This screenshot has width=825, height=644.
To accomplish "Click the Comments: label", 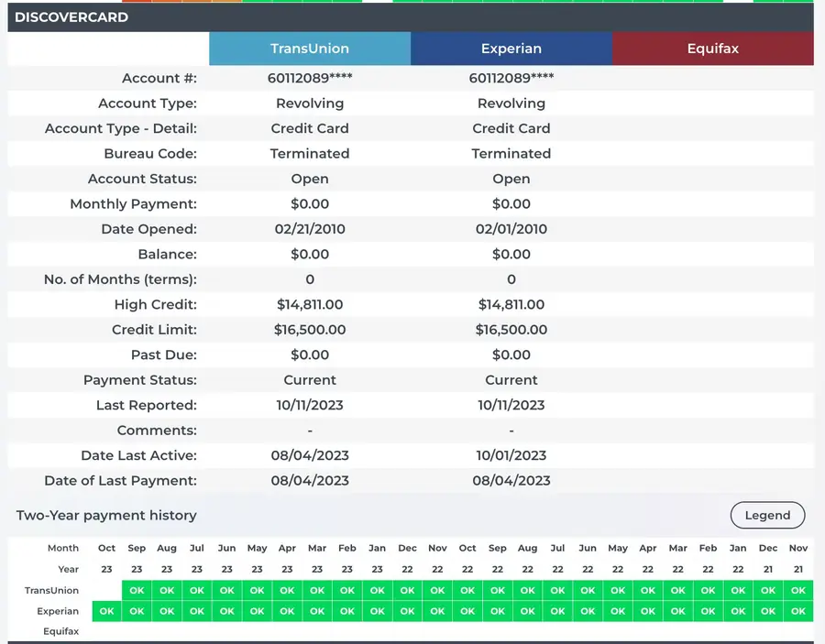I will tap(158, 431).
